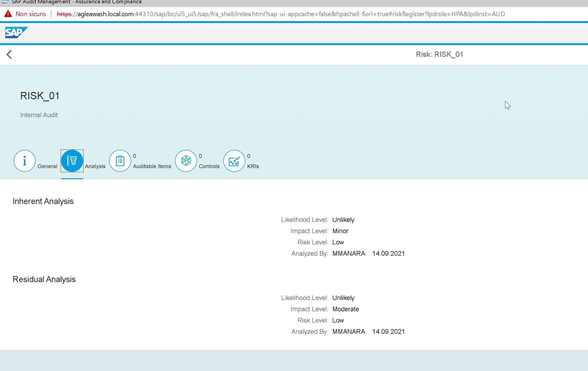Screen dimensions: 588x371
Task: Click the Residual Analysis heading
Action: tap(44, 279)
